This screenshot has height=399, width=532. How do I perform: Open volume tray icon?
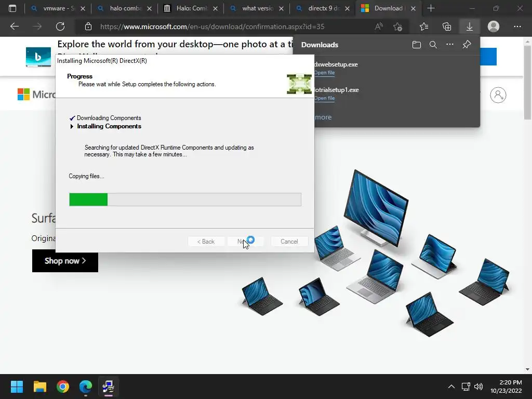478,387
